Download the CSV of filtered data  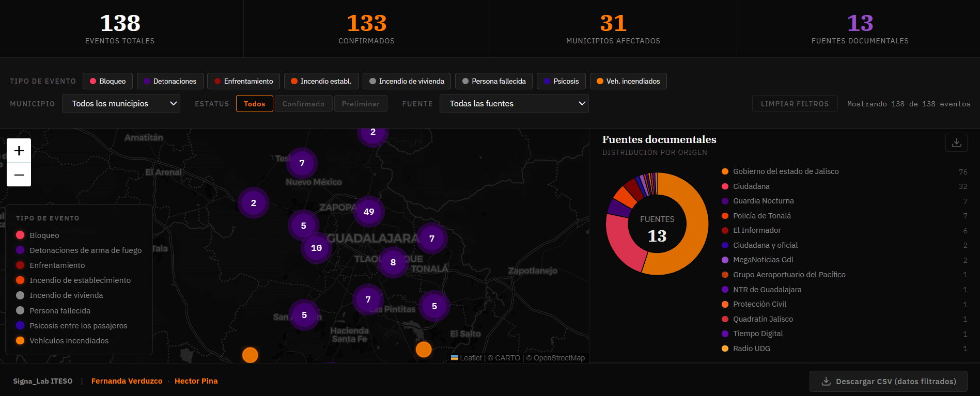tap(889, 382)
